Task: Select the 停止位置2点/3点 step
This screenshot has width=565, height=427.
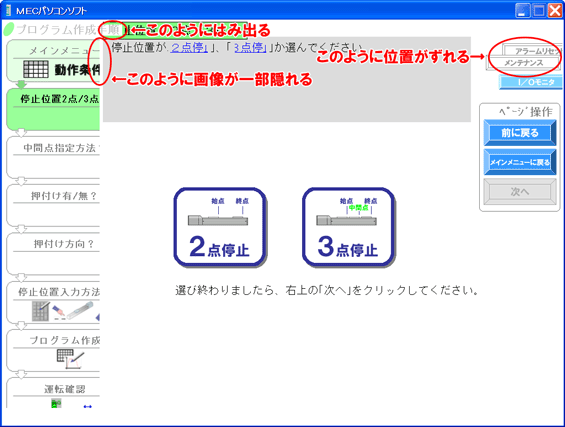Action: point(53,109)
